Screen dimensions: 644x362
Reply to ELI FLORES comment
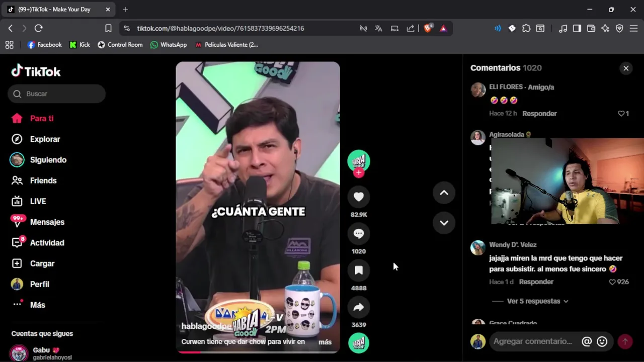[539, 113]
